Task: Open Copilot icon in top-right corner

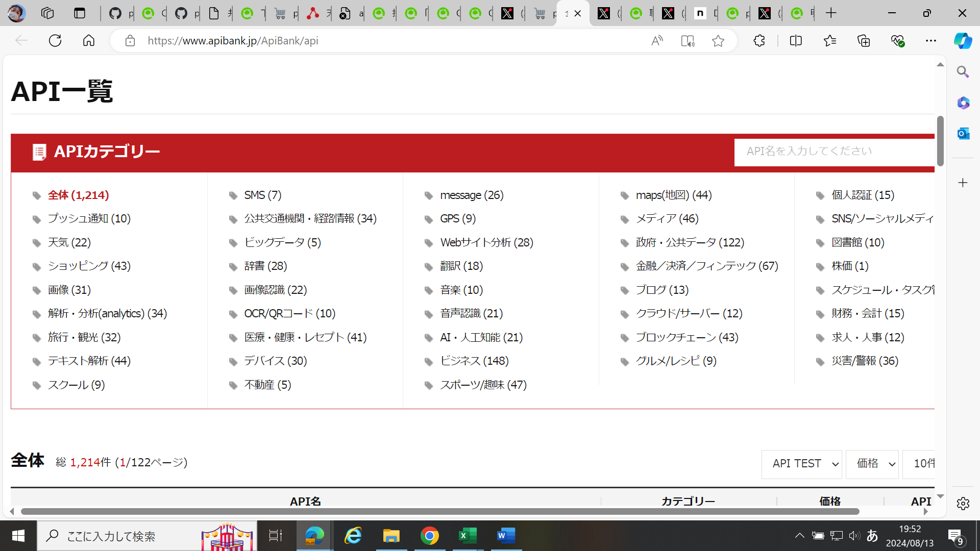Action: tap(963, 41)
